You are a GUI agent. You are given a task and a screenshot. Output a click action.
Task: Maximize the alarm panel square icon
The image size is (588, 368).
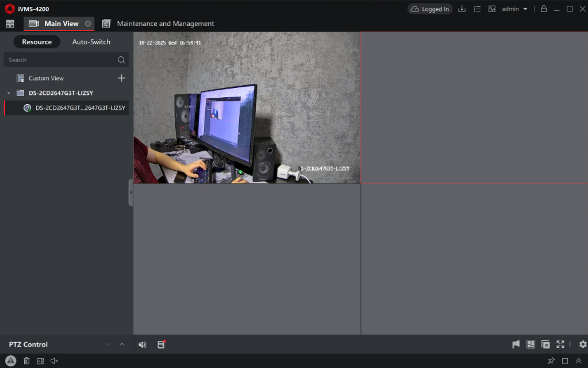point(565,361)
